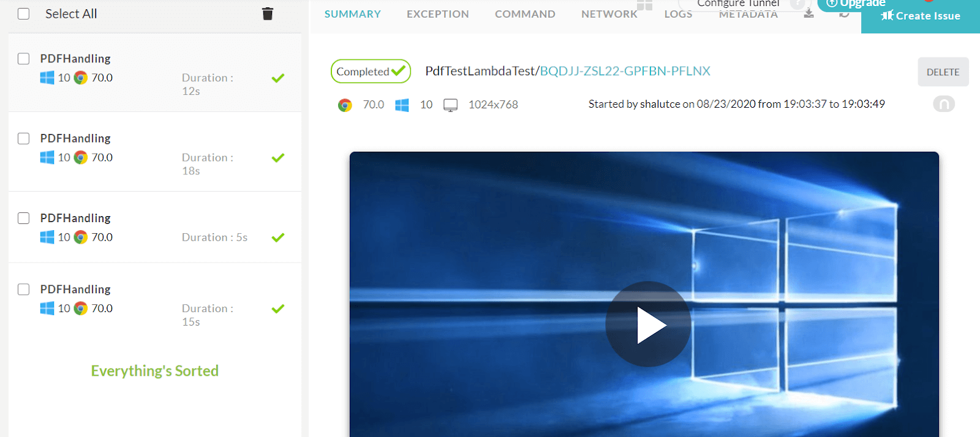Click the Upgrade button
The image size is (980, 437).
[x=856, y=4]
